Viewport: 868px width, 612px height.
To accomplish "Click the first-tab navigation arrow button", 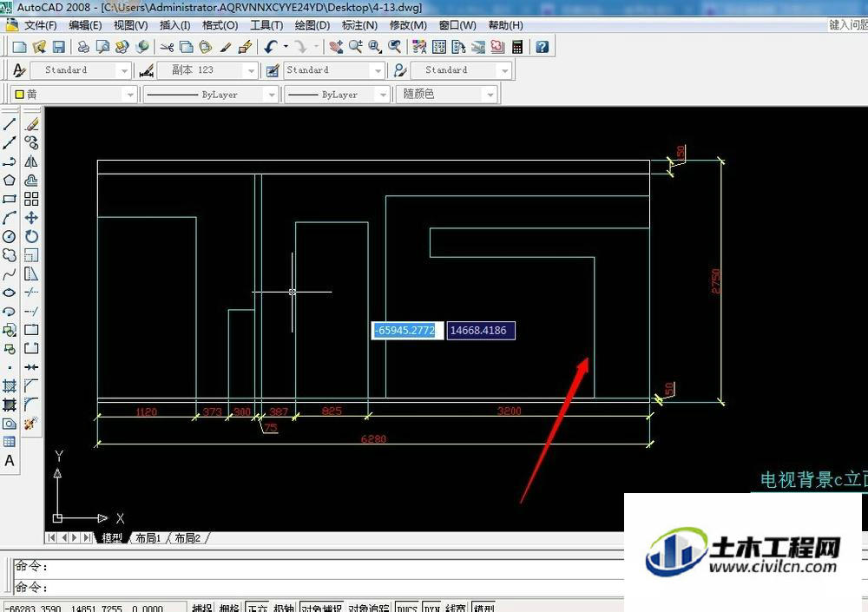I will (51, 537).
